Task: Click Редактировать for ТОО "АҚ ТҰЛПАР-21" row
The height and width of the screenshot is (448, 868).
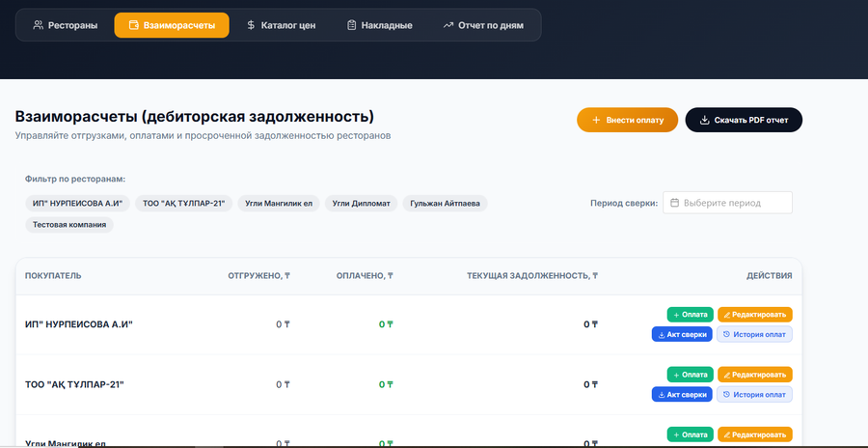Action: click(755, 375)
